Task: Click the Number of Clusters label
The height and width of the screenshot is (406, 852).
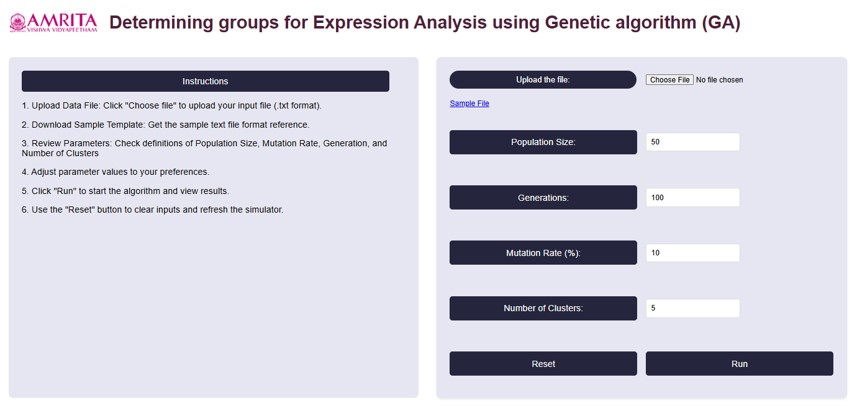Action: (x=542, y=308)
